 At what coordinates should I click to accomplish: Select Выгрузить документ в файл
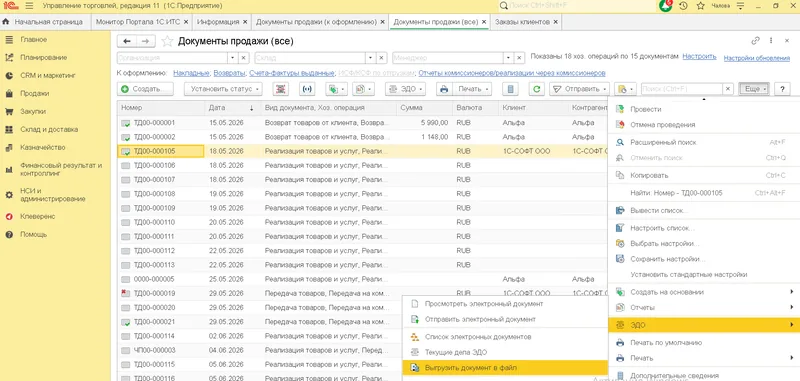(x=505, y=368)
